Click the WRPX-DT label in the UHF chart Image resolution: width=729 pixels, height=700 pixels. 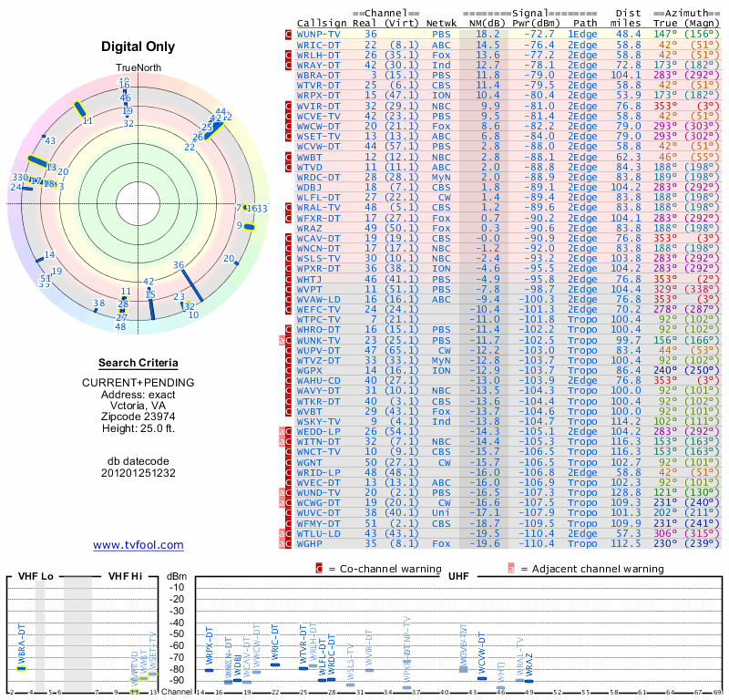point(209,643)
